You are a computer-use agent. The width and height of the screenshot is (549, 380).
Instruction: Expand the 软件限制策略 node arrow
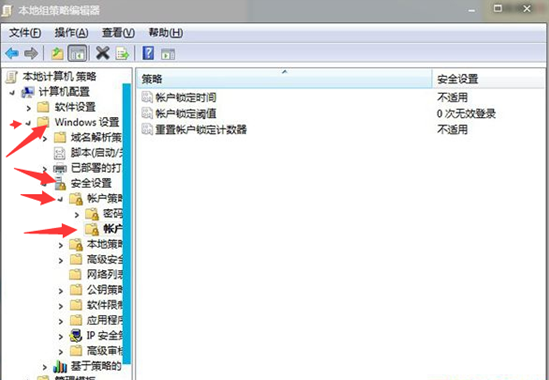coord(61,306)
